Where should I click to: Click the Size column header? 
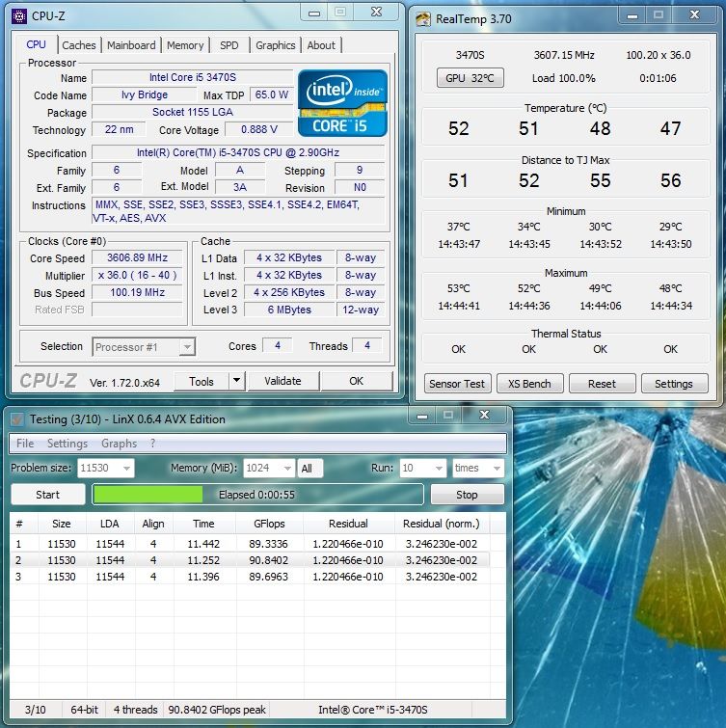(62, 524)
